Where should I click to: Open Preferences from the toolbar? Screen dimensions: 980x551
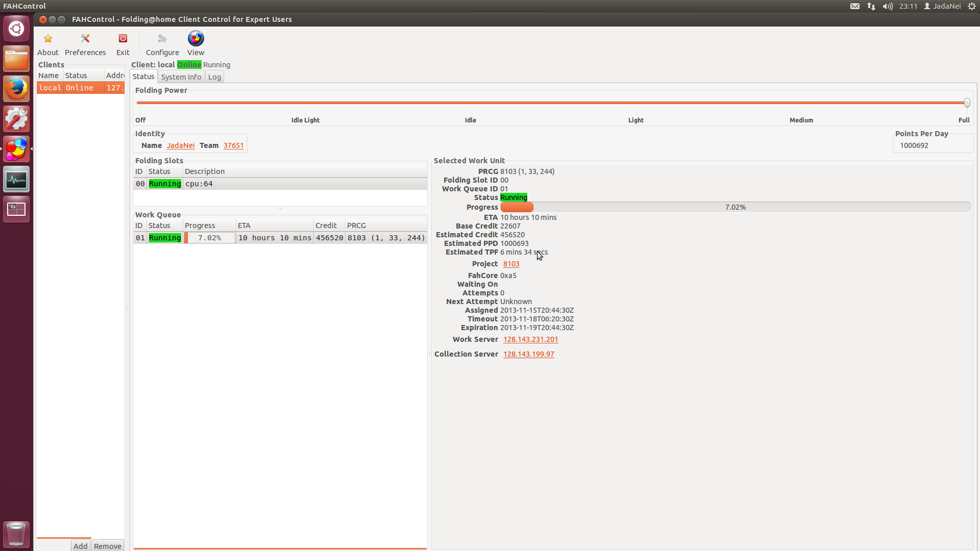[x=85, y=44]
